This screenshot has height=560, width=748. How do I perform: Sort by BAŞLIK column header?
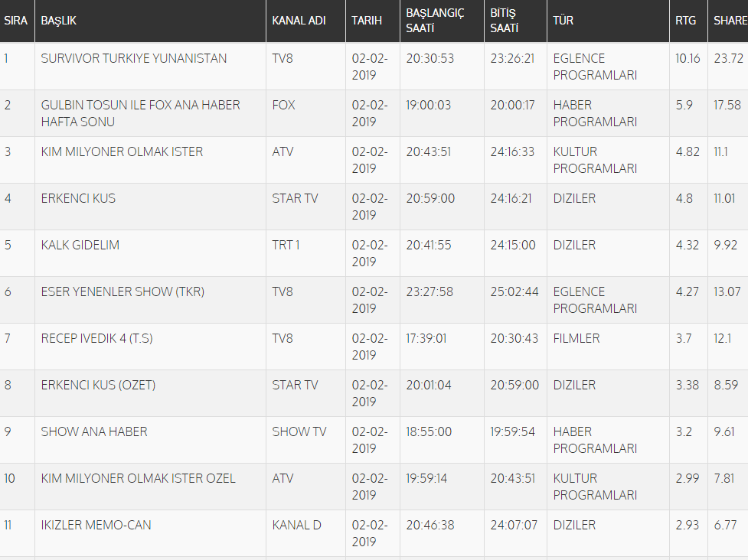click(x=59, y=21)
